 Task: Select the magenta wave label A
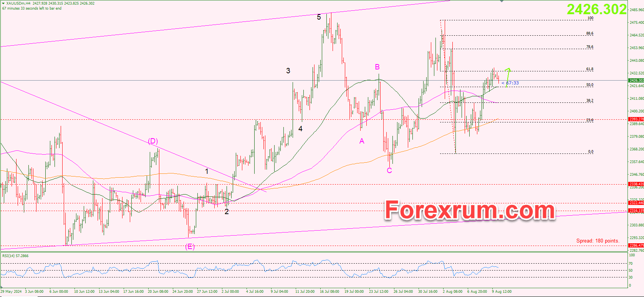362,141
